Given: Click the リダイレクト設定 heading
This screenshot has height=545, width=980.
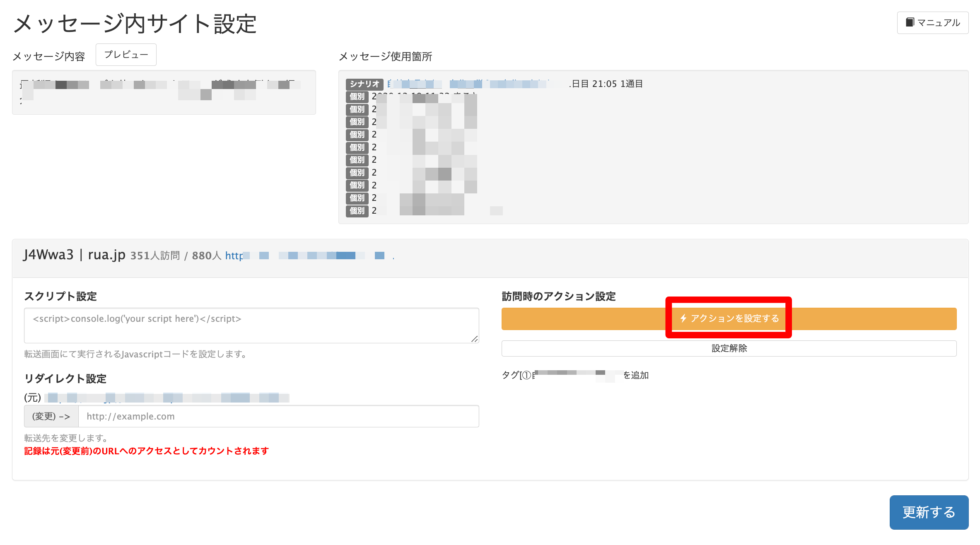Looking at the screenshot, I should pyautogui.click(x=65, y=379).
